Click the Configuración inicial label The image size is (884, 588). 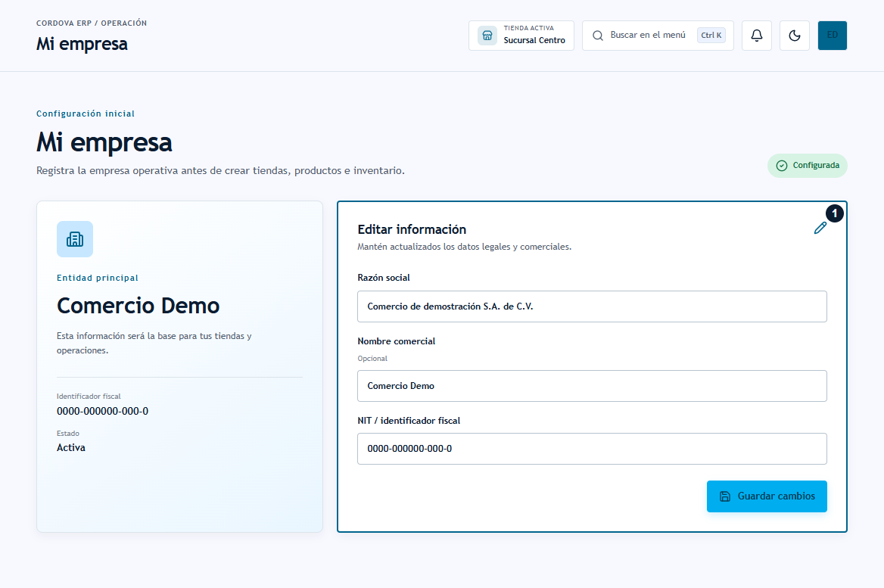click(x=85, y=114)
